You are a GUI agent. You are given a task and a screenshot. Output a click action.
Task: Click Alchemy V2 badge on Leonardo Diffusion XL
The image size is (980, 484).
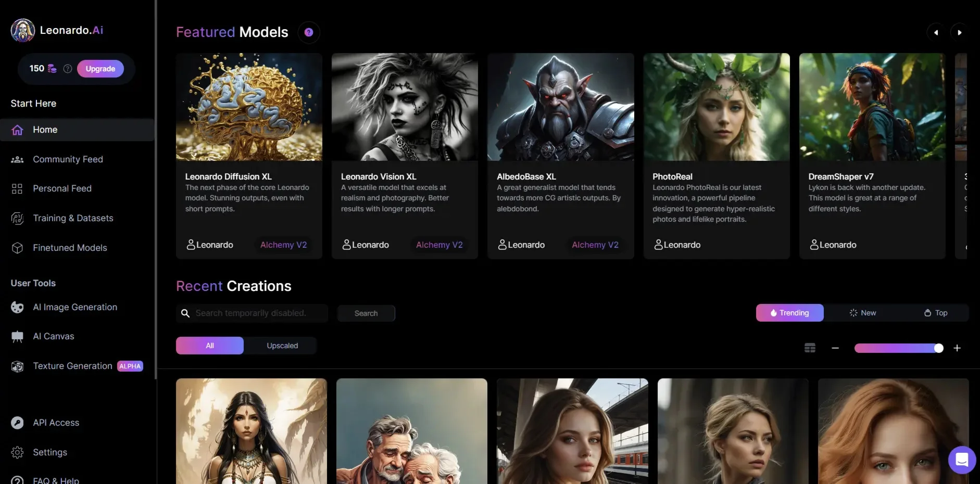[283, 245]
